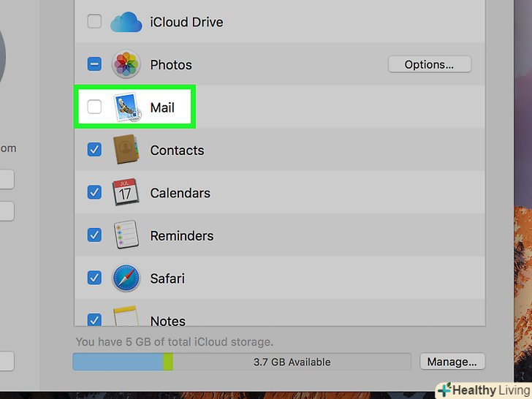Viewport: 532px width, 399px height.
Task: Uncheck the Contacts checkbox
Action: [x=94, y=150]
